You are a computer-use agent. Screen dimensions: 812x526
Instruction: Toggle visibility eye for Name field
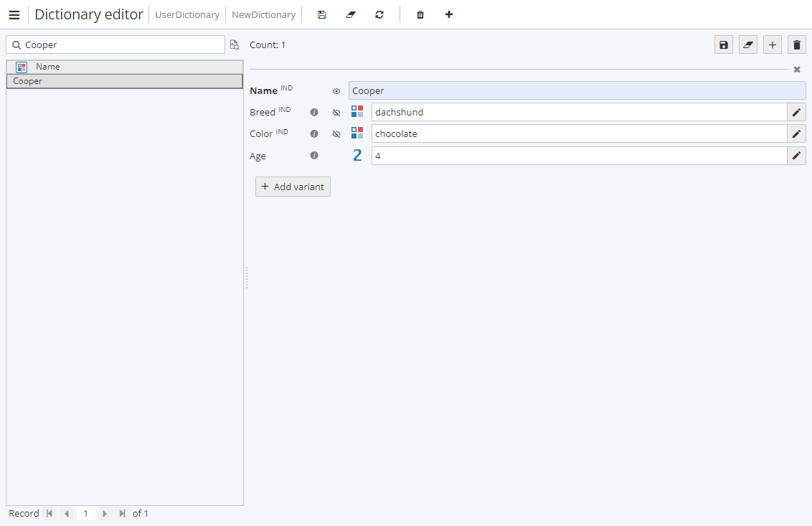(x=336, y=91)
